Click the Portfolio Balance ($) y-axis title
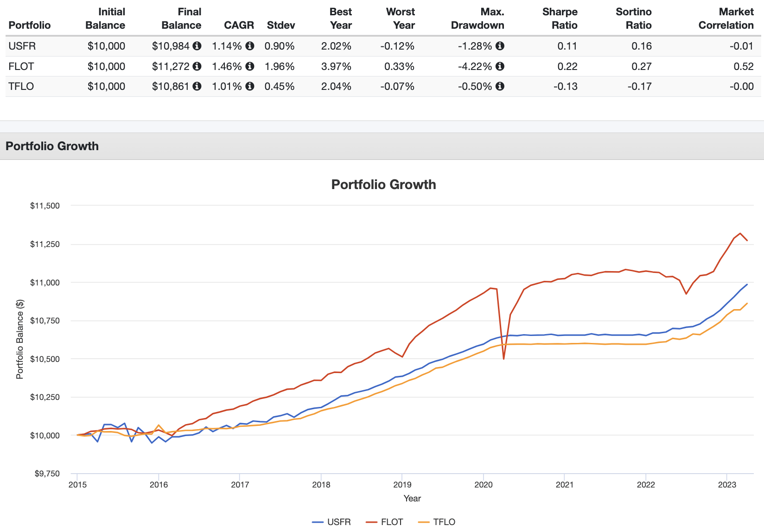The image size is (764, 532). pyautogui.click(x=19, y=339)
